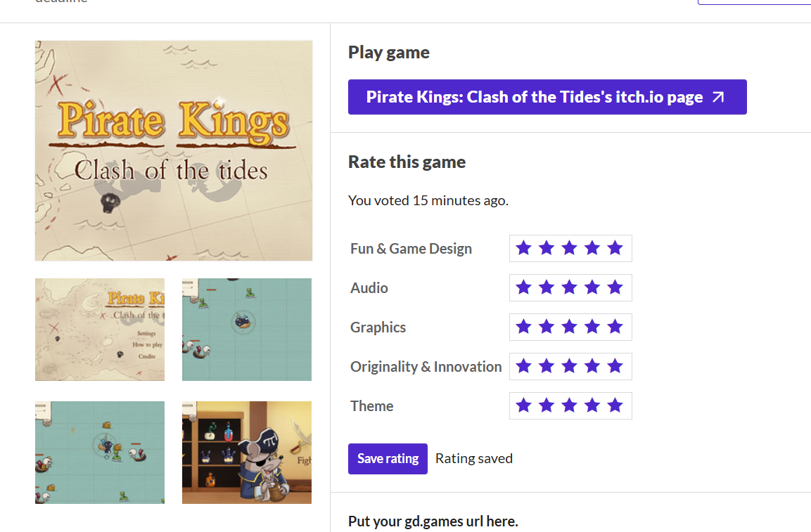Set Graphics rating to four stars
811x532 pixels.
point(592,327)
